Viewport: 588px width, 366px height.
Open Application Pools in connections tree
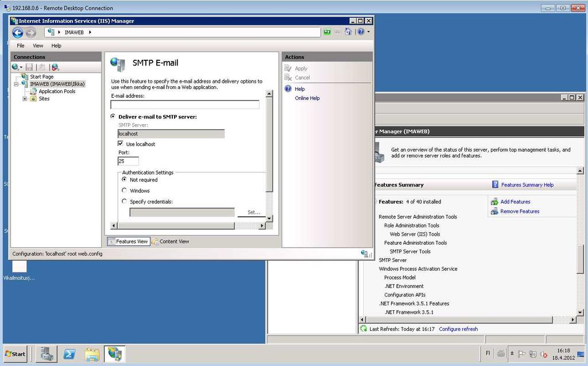pyautogui.click(x=57, y=91)
